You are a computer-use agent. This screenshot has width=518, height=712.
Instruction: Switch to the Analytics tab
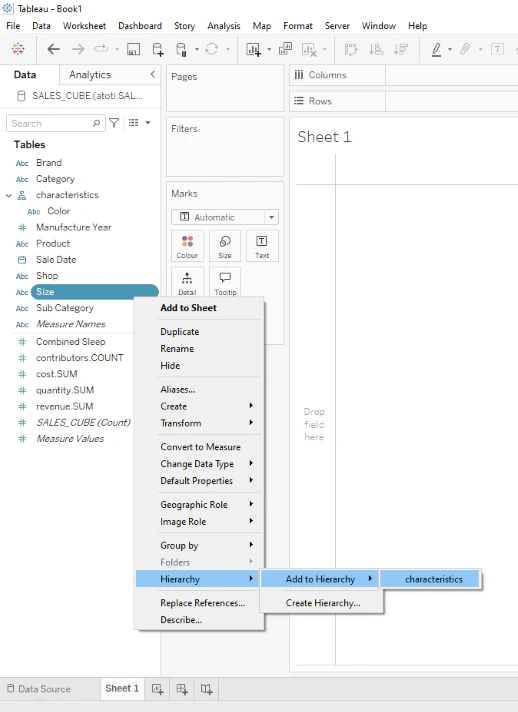[x=90, y=74]
